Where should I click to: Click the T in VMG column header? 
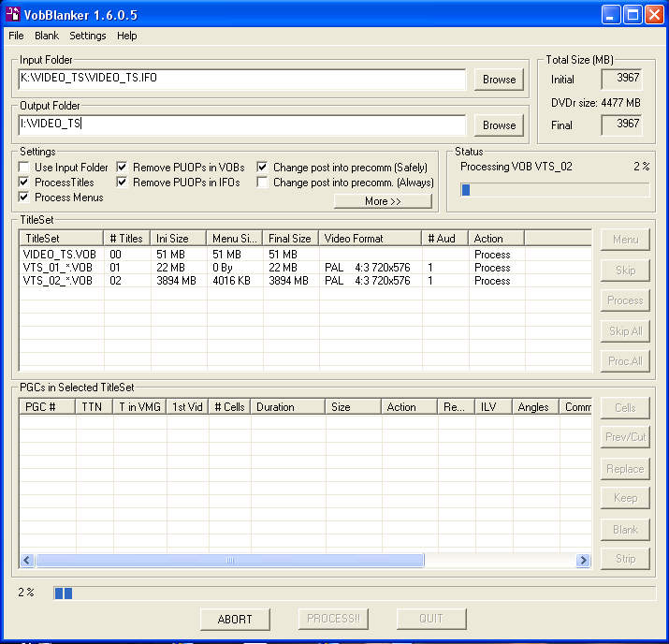[139, 407]
